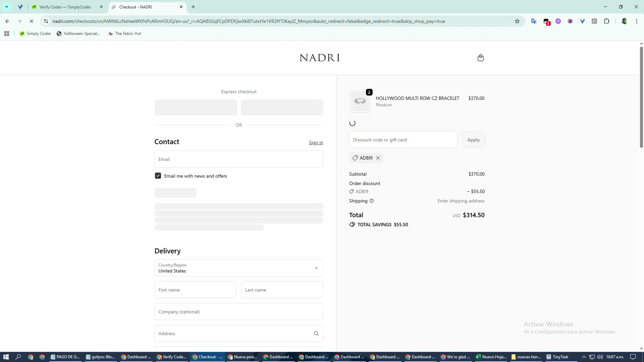Image resolution: width=644 pixels, height=362 pixels.
Task: Click the shipping info question mark icon
Action: coord(372,201)
